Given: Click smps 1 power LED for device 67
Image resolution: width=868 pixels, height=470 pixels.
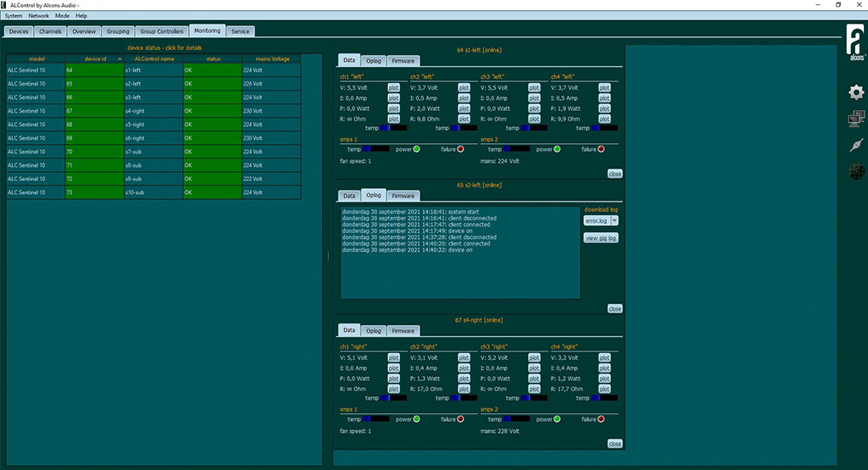Looking at the screenshot, I should 416,419.
